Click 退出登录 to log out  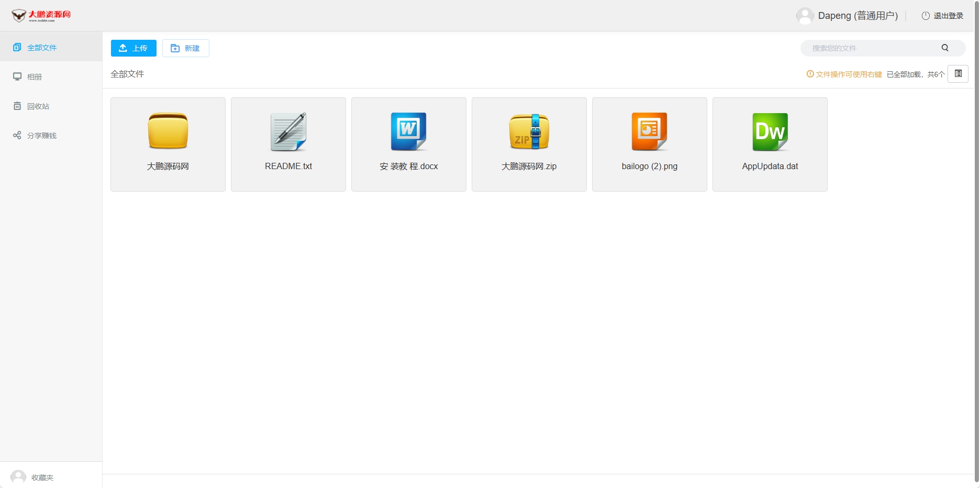tap(943, 16)
